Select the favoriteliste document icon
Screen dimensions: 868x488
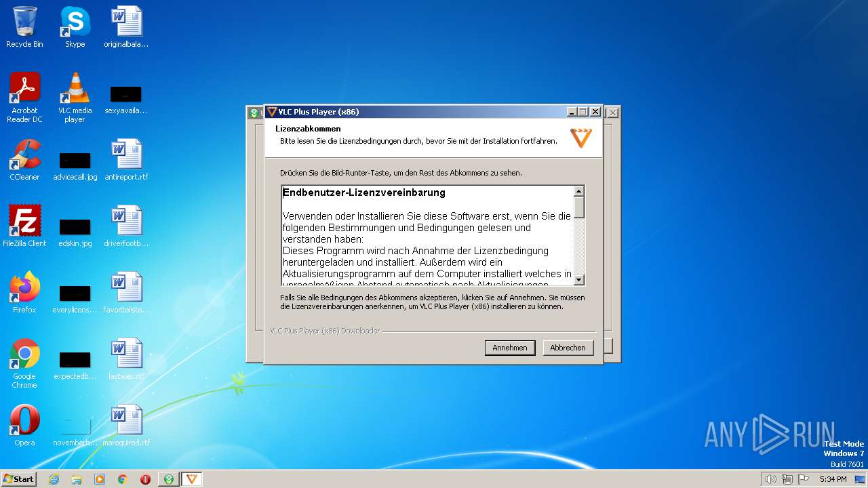coord(126,293)
